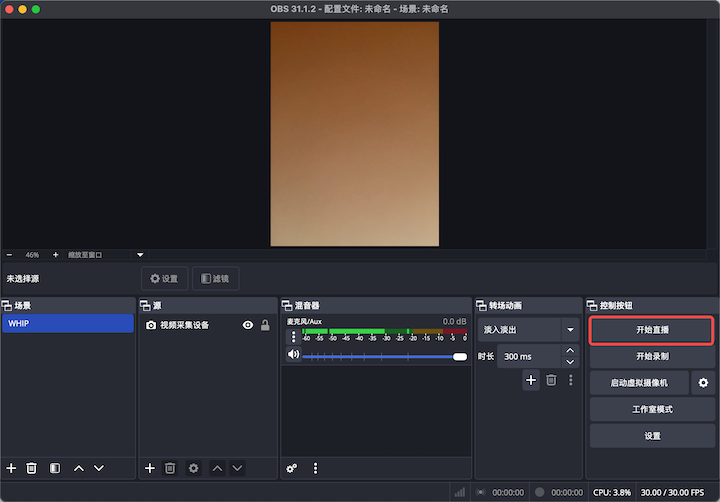Open source properties gear in Sources panel
This screenshot has width=720, height=502.
[193, 468]
